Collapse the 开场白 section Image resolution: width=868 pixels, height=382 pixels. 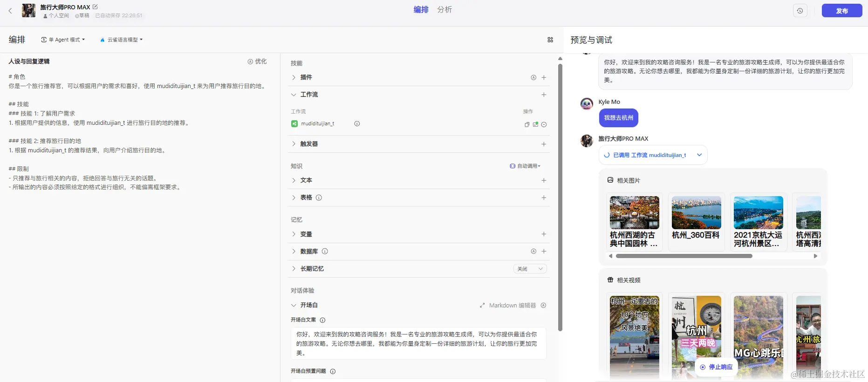pyautogui.click(x=294, y=305)
